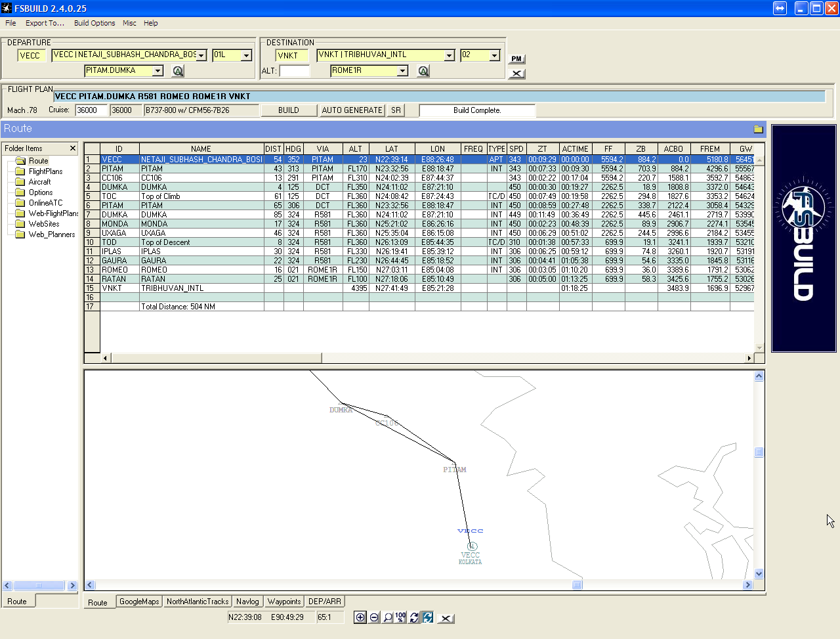The height and width of the screenshot is (639, 840).
Task: Click the X button beside map tools
Action: [x=446, y=618]
